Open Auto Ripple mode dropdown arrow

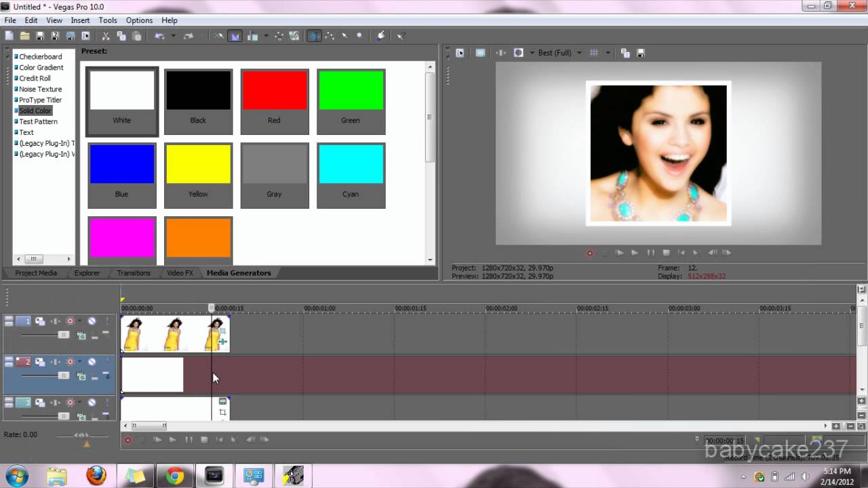pos(265,36)
